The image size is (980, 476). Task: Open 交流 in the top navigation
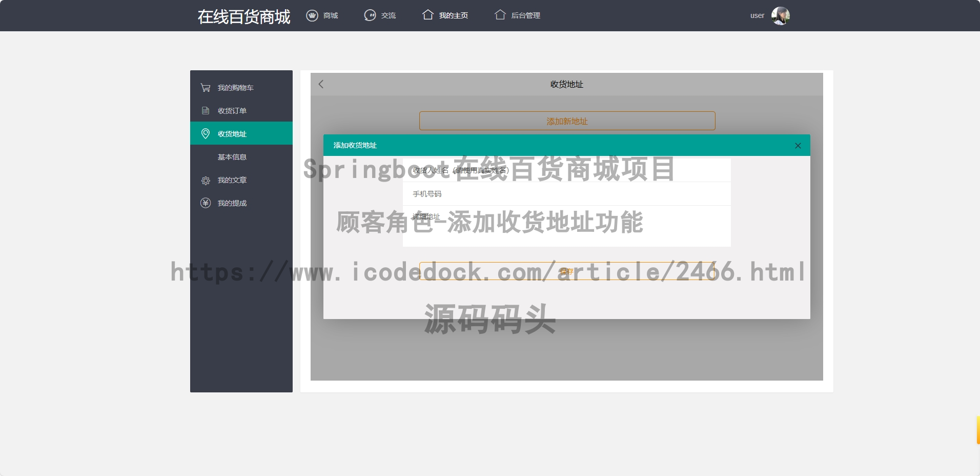389,15
